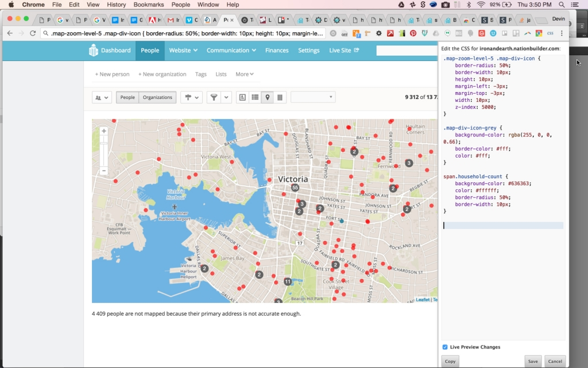
Task: Click the red arrow extension icon
Action: [x=390, y=33]
